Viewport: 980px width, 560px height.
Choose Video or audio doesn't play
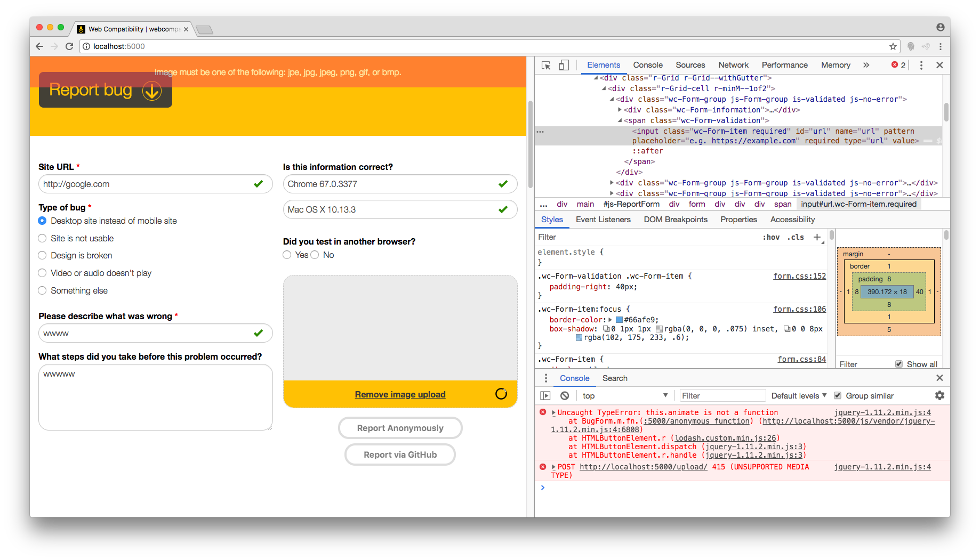point(42,273)
